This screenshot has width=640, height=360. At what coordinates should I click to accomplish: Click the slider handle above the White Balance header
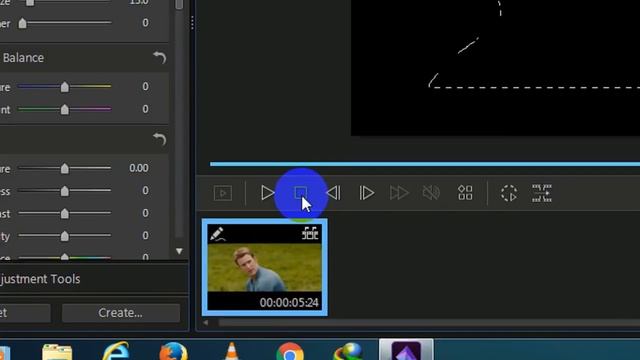click(x=22, y=23)
